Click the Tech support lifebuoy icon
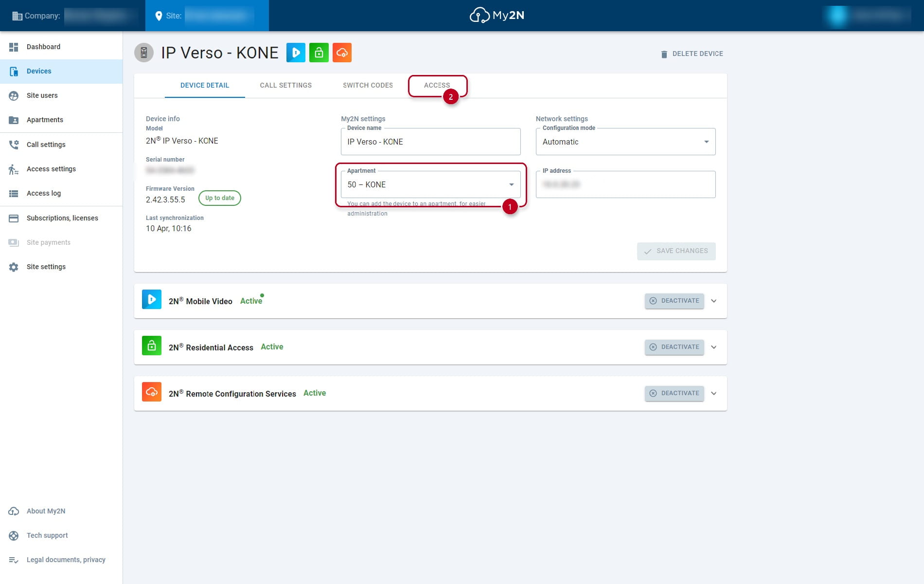Screen dimensions: 924x584 tap(14, 536)
